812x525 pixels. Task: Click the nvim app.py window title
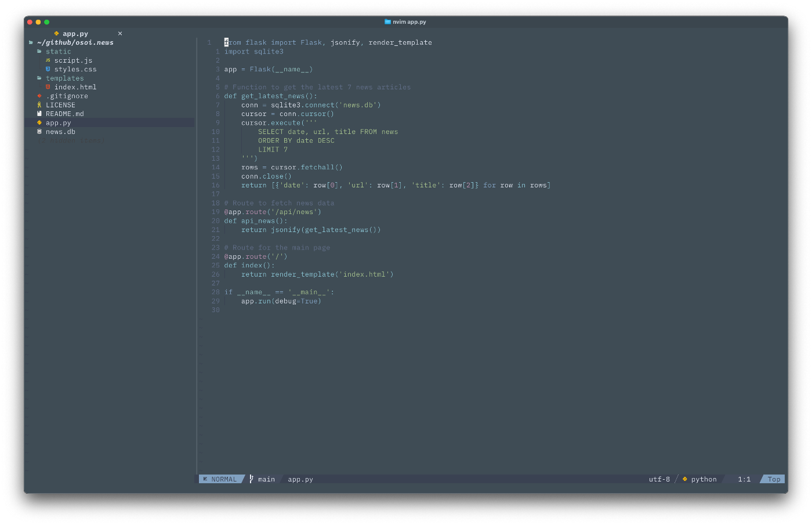[x=406, y=21]
